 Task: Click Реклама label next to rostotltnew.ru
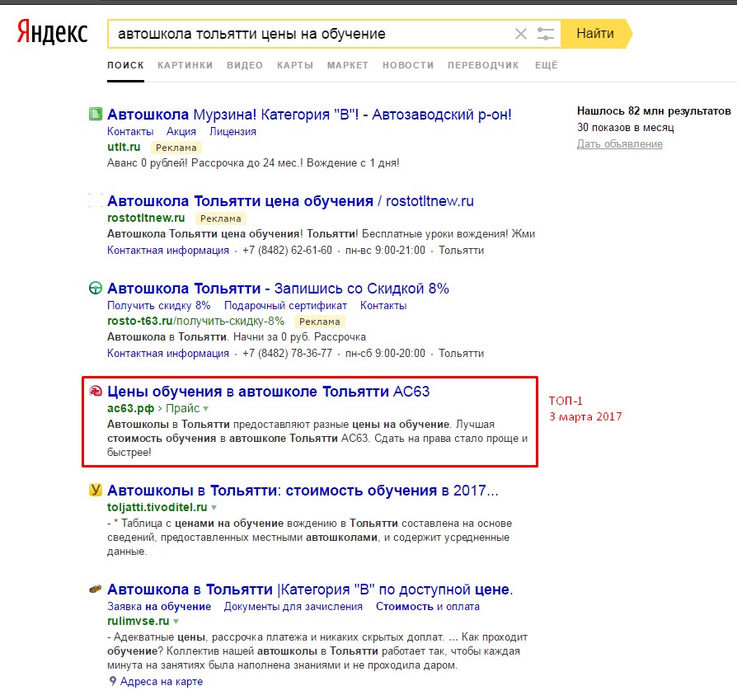(221, 218)
